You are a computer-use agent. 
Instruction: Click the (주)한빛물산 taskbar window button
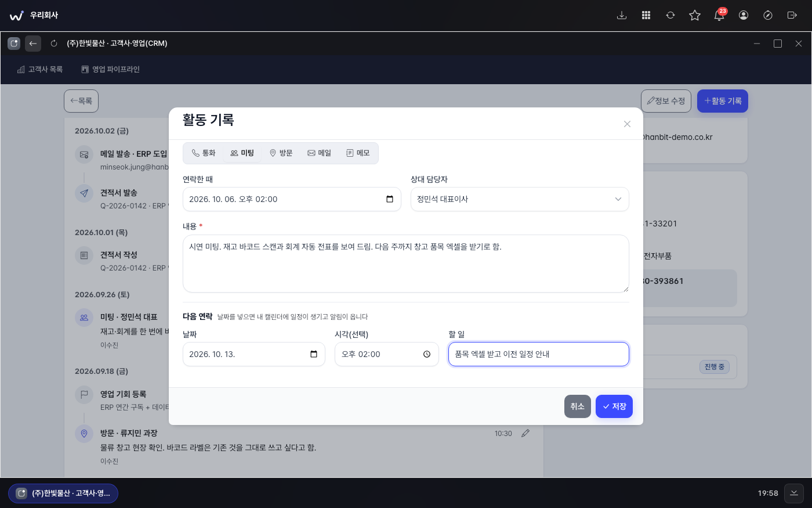[63, 493]
